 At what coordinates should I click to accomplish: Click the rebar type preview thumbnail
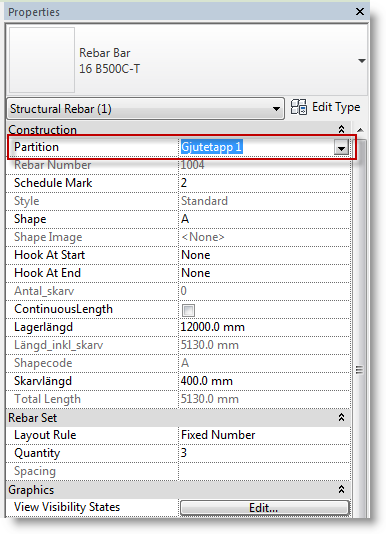[x=42, y=60]
